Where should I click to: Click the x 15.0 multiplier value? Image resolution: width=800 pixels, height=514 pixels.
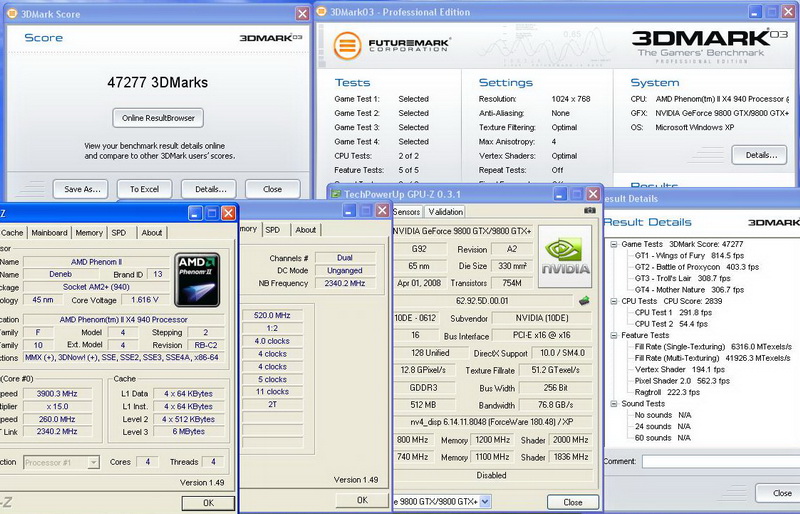tap(57, 406)
